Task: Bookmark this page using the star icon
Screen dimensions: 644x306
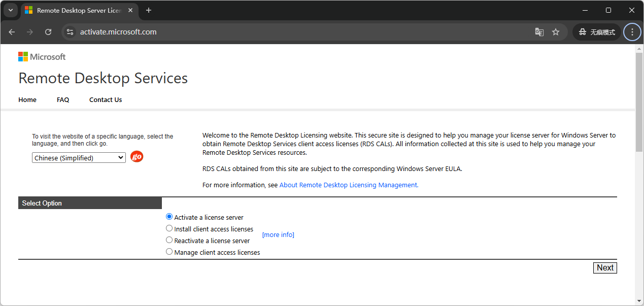Action: 556,32
